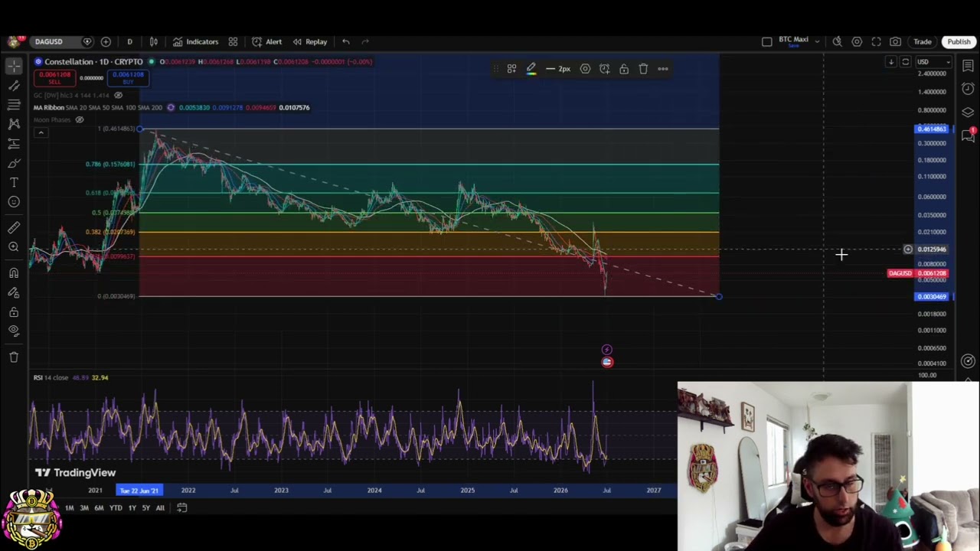Viewport: 980px width, 551px height.
Task: Toggle price scale sync icon near USD
Action: [x=905, y=62]
